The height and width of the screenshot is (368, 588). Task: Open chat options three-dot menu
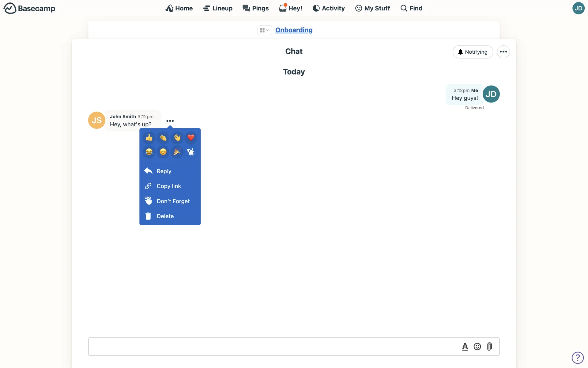point(503,52)
